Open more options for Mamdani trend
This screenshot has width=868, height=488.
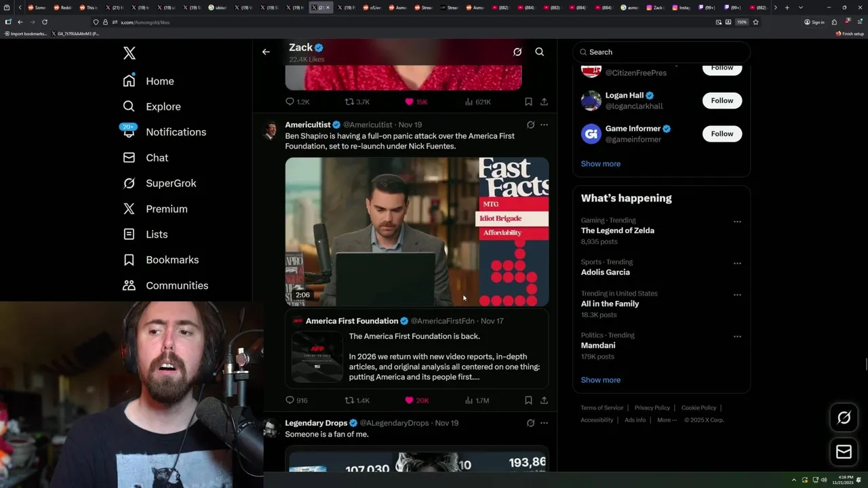737,336
